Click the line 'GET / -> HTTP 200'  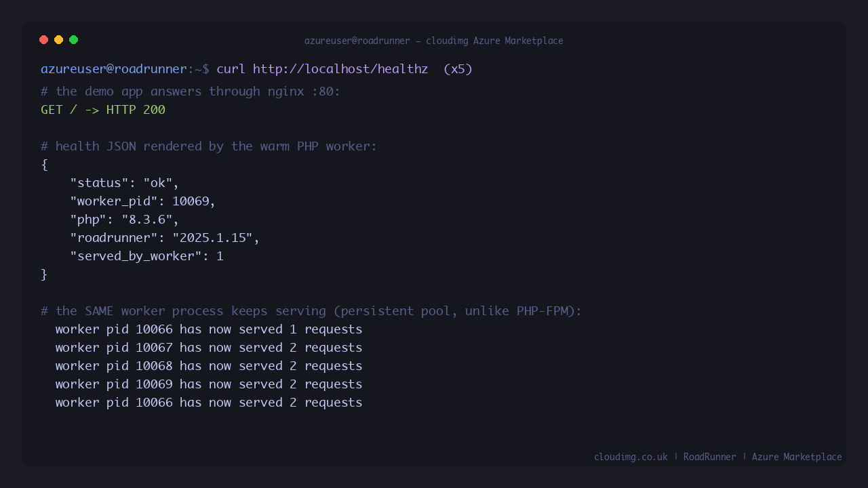pos(103,110)
